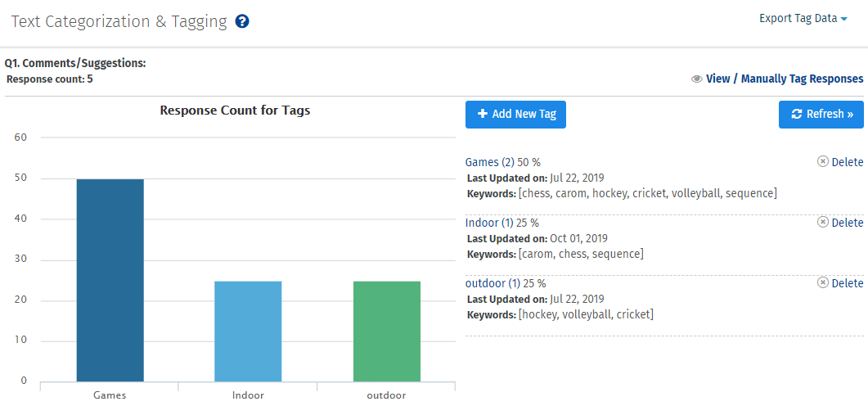Click the help question mark icon
Screen dimensions: 868x406
(242, 22)
